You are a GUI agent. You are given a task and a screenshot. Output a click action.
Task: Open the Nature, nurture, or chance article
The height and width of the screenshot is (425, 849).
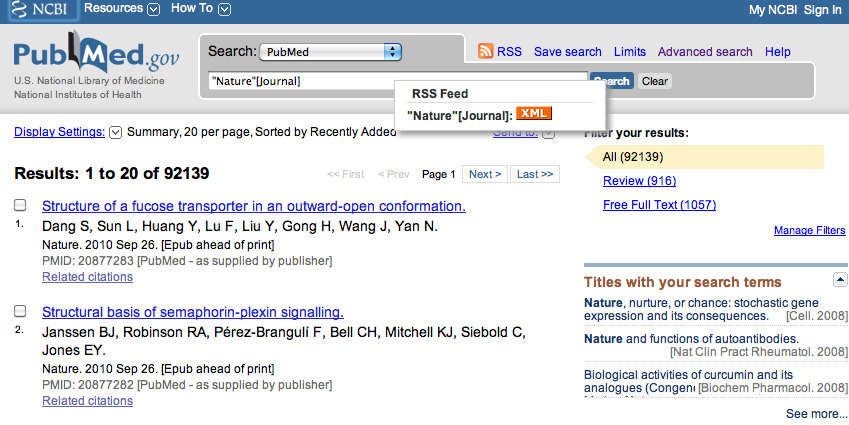pyautogui.click(x=701, y=309)
